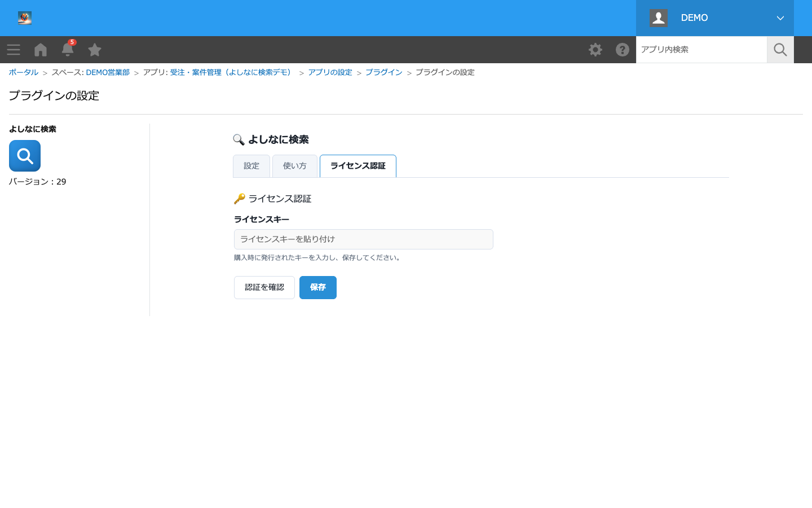Click the よしなに検索 sidebar title
Viewport: 812px width, 508px height.
tap(33, 129)
